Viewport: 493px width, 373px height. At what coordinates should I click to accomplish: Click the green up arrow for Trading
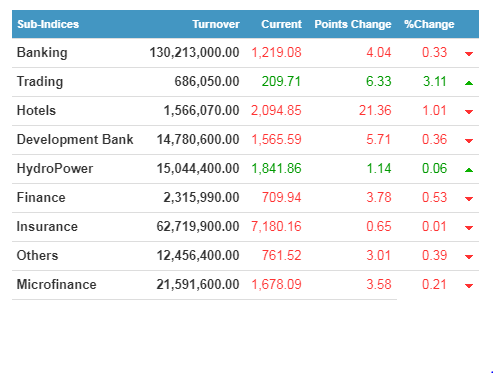[469, 83]
